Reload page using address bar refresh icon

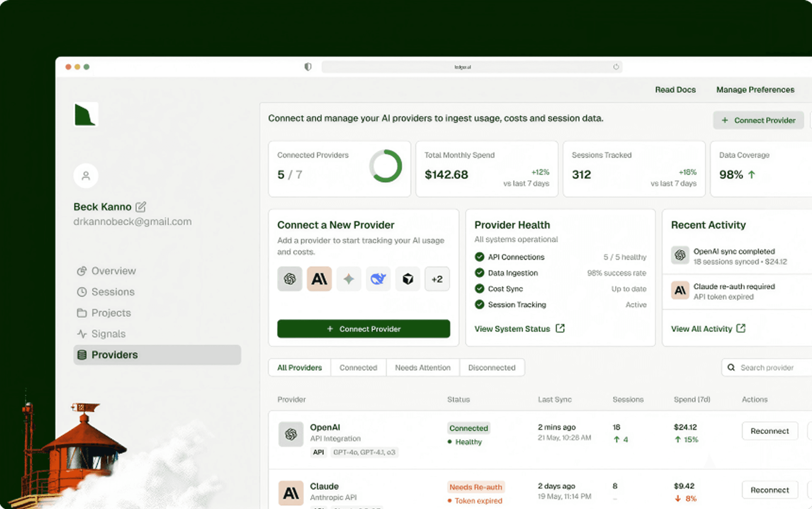point(616,67)
